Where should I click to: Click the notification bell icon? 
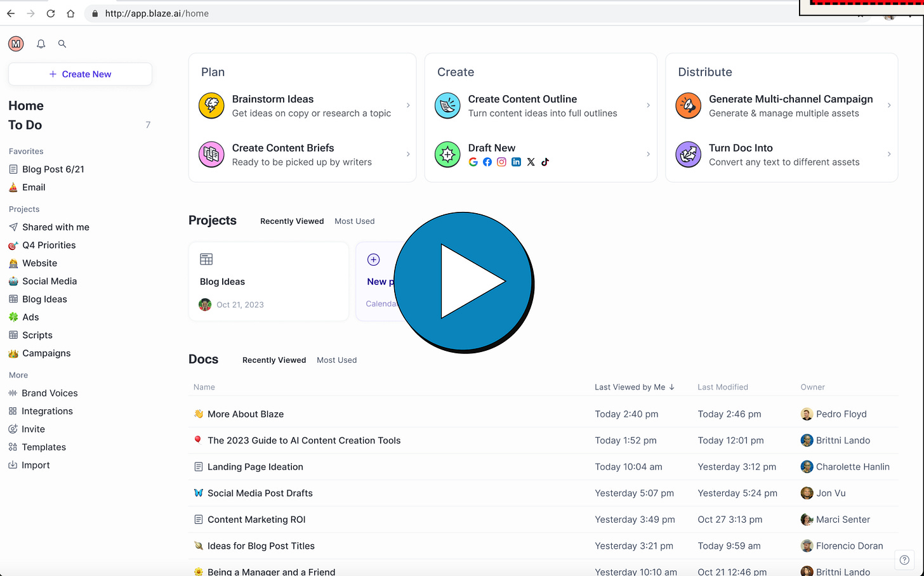click(x=41, y=44)
